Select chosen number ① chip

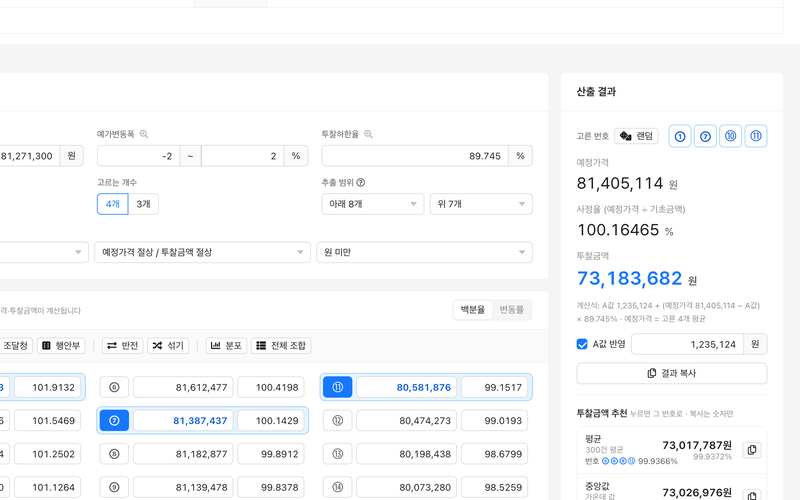(680, 136)
